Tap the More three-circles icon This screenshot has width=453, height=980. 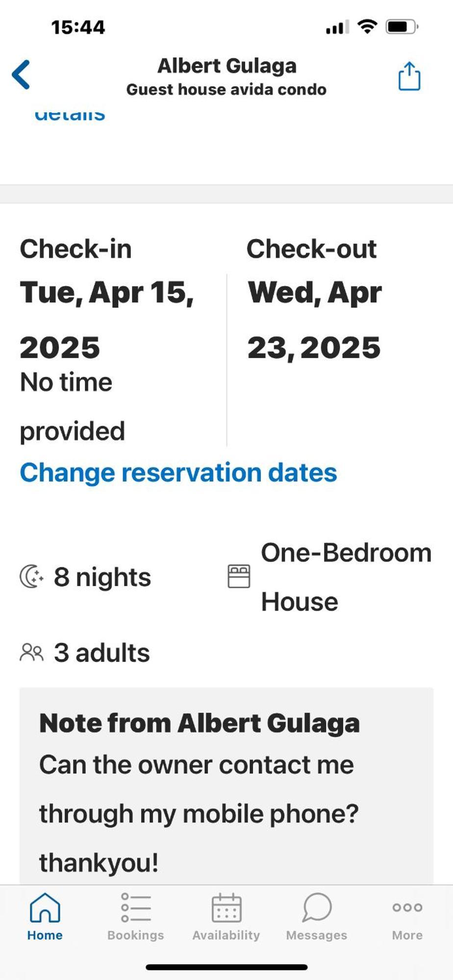point(407,907)
